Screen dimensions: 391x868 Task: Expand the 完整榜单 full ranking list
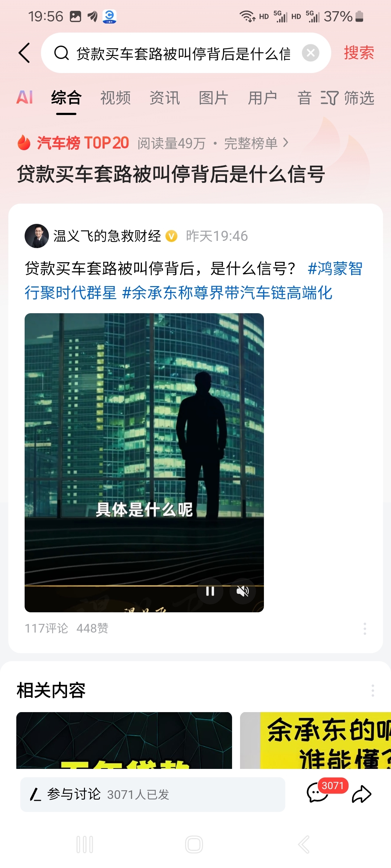pyautogui.click(x=256, y=143)
